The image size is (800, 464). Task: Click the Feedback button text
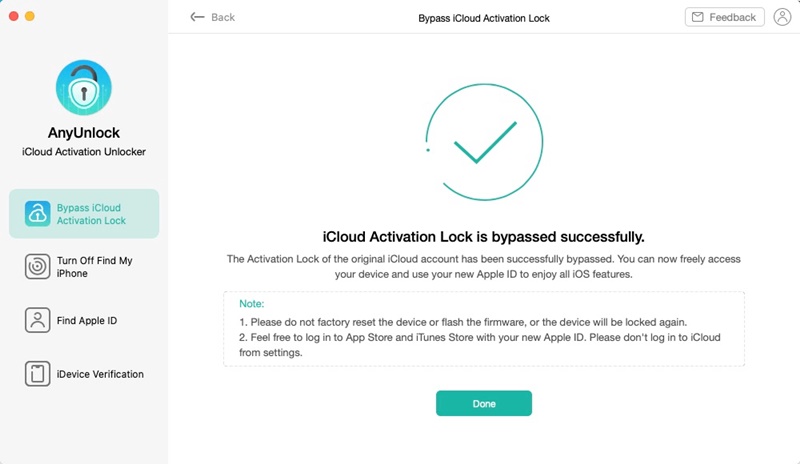pos(732,17)
